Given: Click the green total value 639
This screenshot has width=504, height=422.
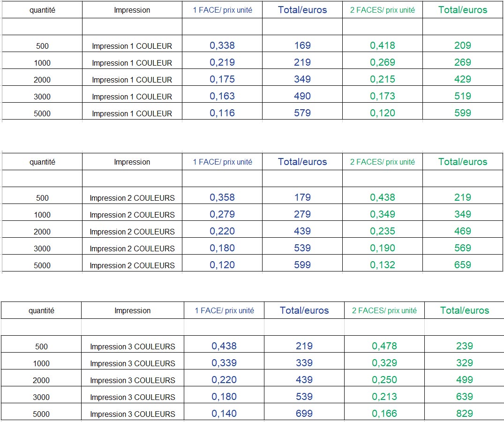Looking at the screenshot, I should pos(464,397).
